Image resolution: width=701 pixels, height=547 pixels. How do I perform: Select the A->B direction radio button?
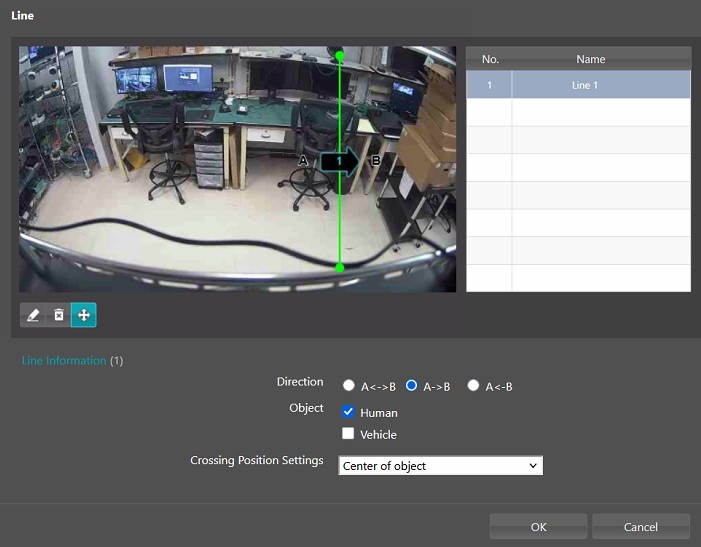coord(411,385)
